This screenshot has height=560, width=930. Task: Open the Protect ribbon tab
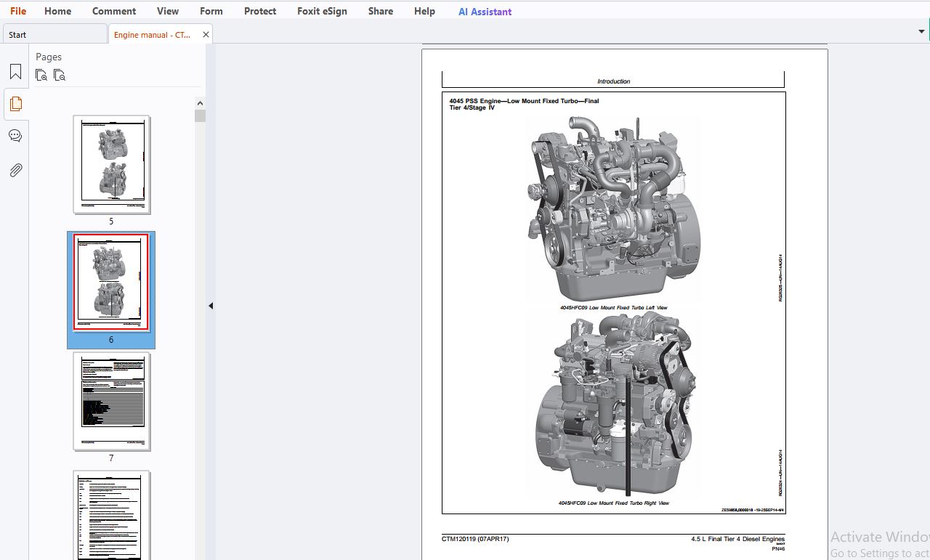pyautogui.click(x=260, y=11)
